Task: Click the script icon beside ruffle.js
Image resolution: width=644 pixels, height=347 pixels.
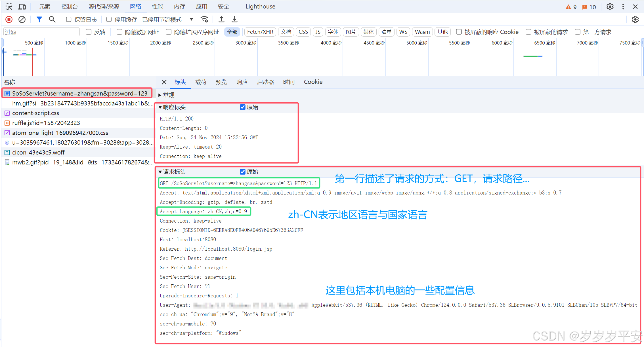Action: tap(7, 123)
